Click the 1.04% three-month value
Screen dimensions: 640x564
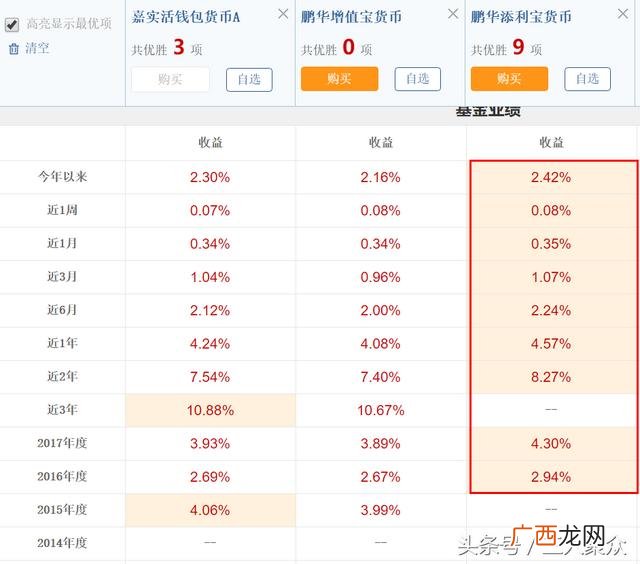click(x=210, y=277)
